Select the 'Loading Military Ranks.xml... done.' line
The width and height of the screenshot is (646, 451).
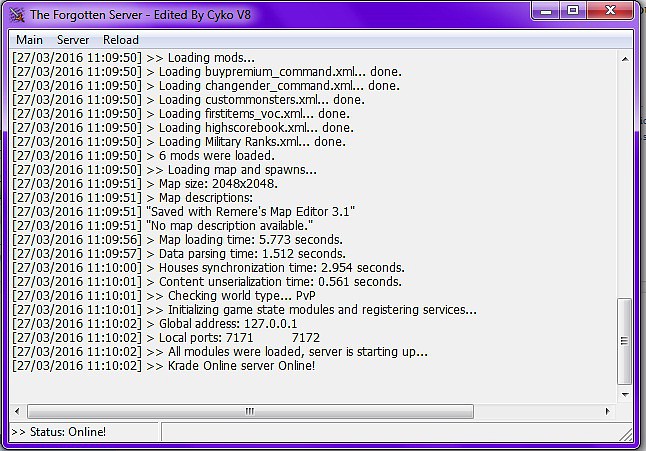(x=178, y=142)
